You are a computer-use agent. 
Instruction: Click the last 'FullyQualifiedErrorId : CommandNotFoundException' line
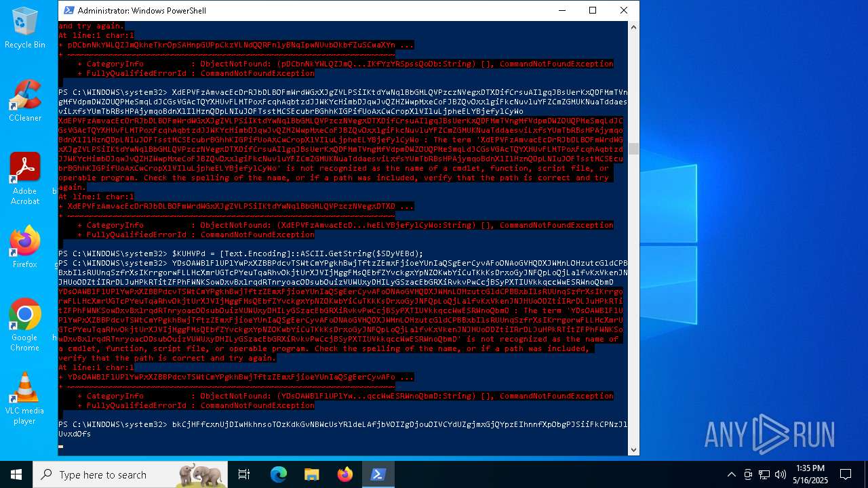pos(196,405)
